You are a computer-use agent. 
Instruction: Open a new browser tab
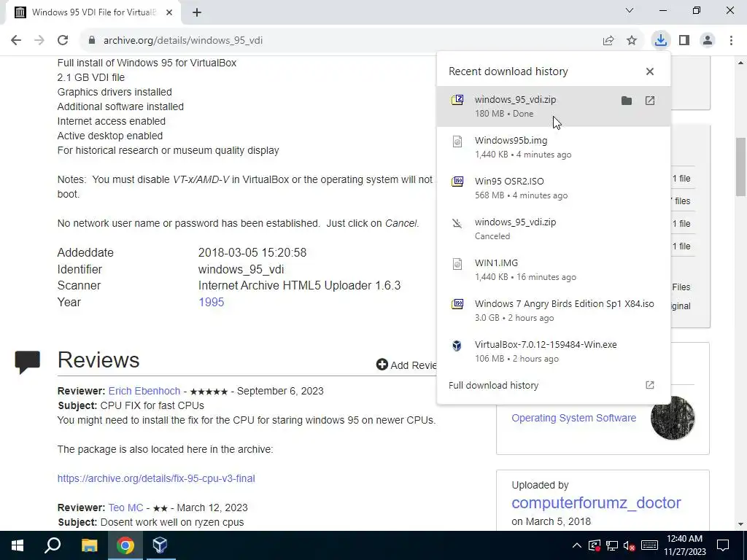click(x=197, y=13)
